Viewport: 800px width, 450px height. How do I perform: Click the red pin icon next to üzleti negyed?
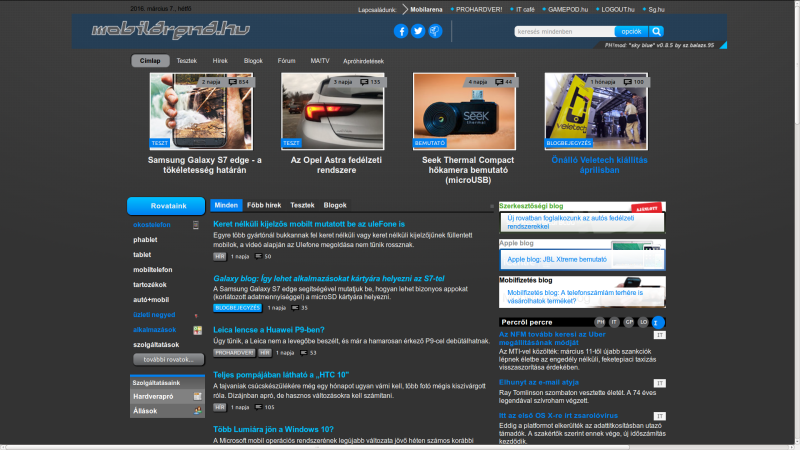click(x=196, y=315)
